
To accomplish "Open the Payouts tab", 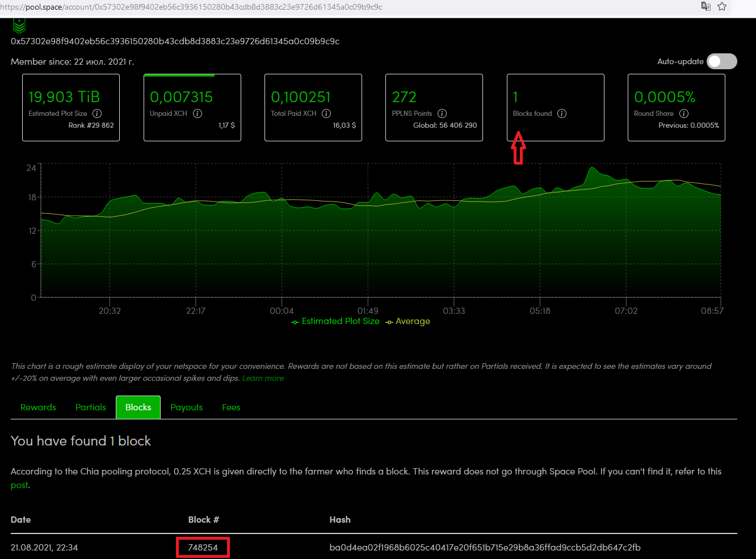I will [x=187, y=407].
